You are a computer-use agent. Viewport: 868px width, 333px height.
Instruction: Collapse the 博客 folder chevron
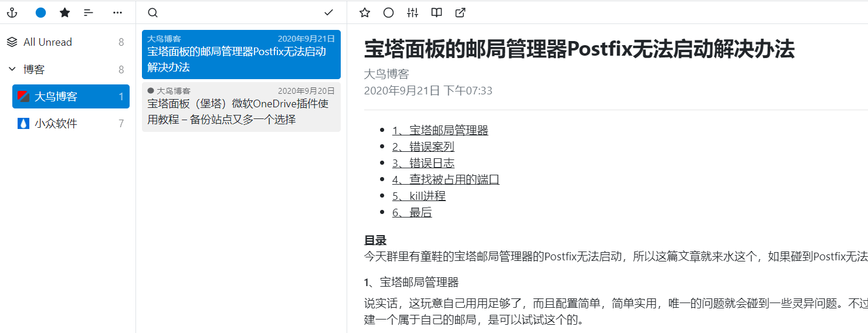pos(12,69)
